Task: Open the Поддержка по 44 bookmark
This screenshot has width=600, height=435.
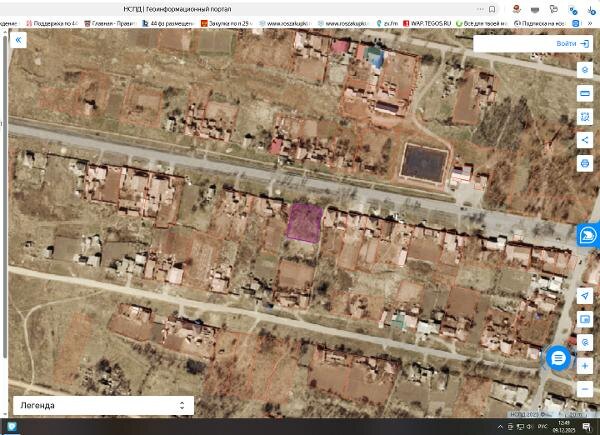Action: (52, 23)
